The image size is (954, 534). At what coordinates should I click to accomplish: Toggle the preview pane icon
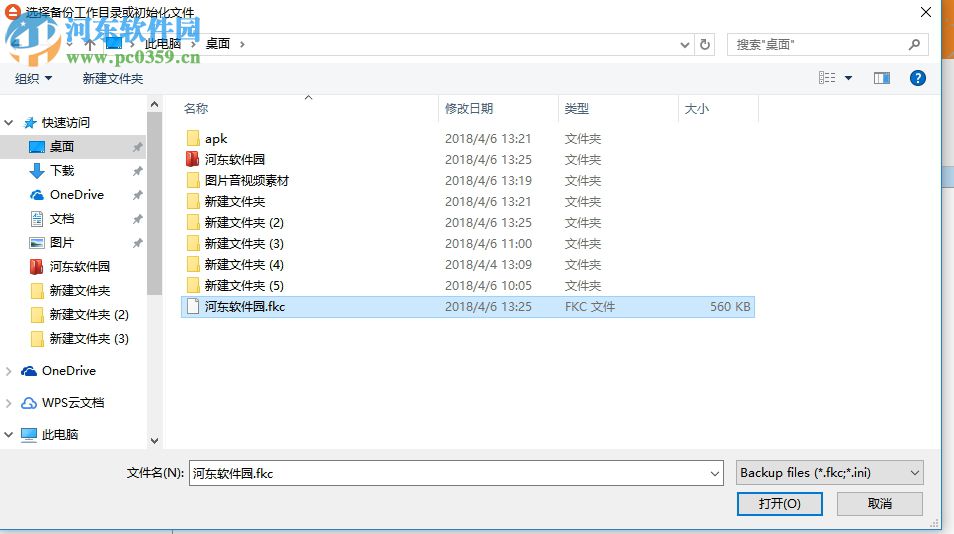click(x=882, y=78)
